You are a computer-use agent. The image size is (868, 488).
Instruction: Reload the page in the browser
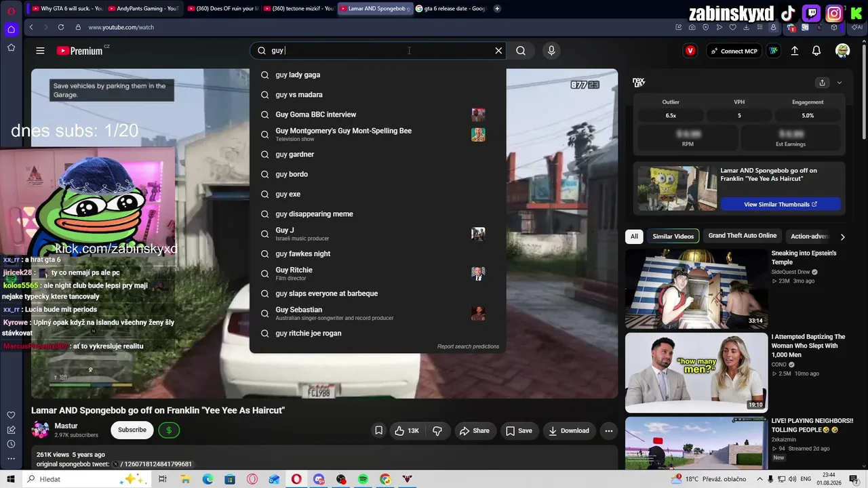tap(61, 27)
